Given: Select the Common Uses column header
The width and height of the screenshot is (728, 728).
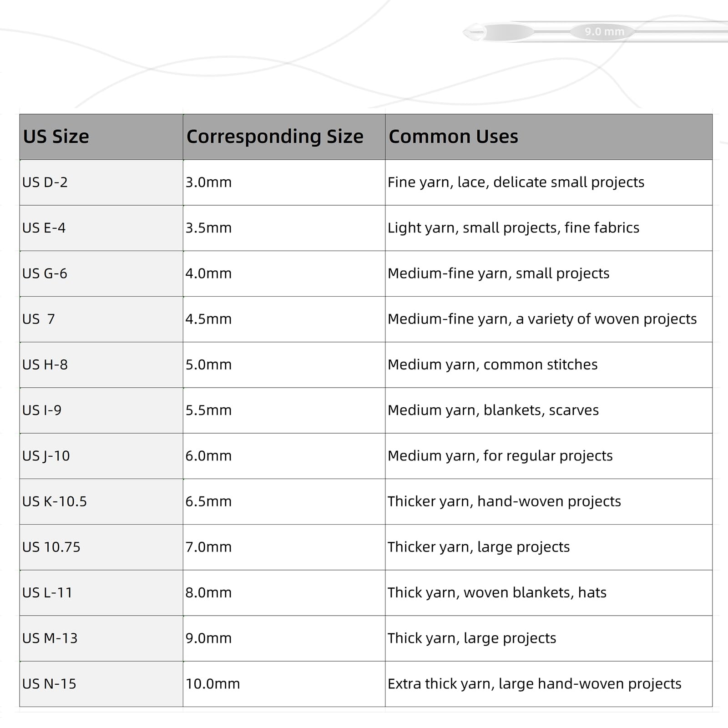Looking at the screenshot, I should 549,137.
